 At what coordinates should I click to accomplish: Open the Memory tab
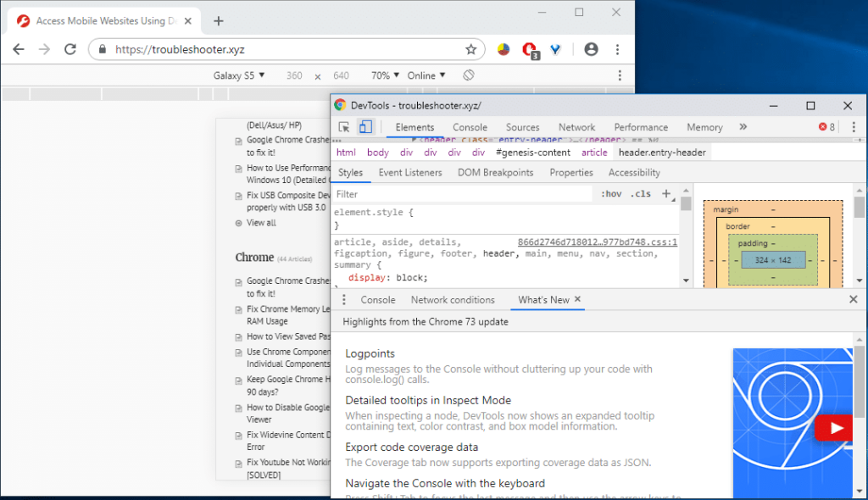[704, 127]
